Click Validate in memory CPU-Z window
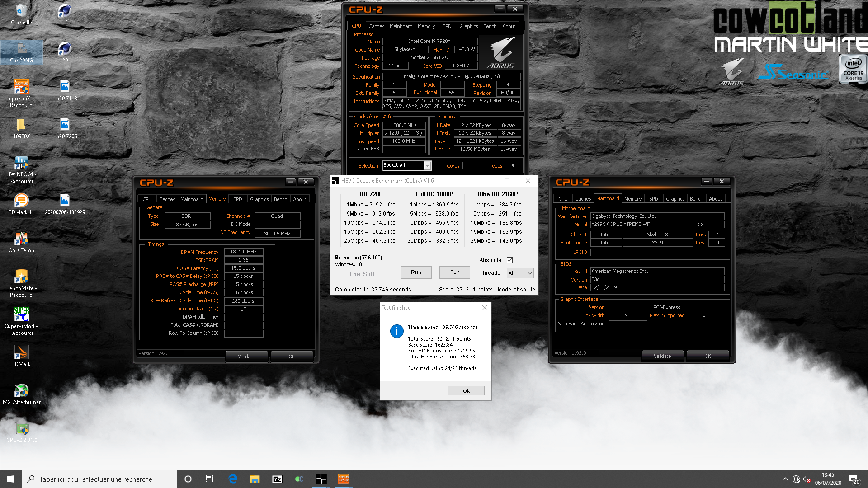This screenshot has height=488, width=868. click(x=246, y=357)
